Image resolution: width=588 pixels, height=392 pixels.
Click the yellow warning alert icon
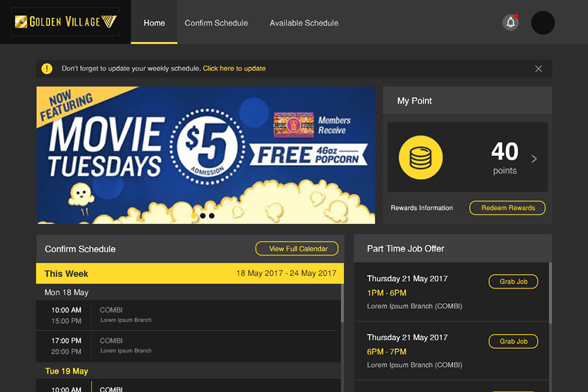coord(47,69)
